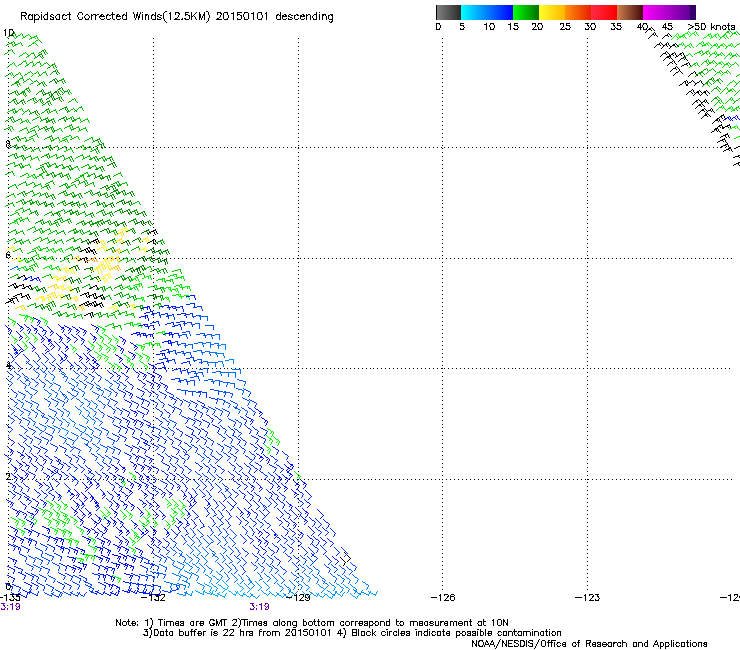
Task: Click the date '20150101' in the title
Action: point(242,16)
